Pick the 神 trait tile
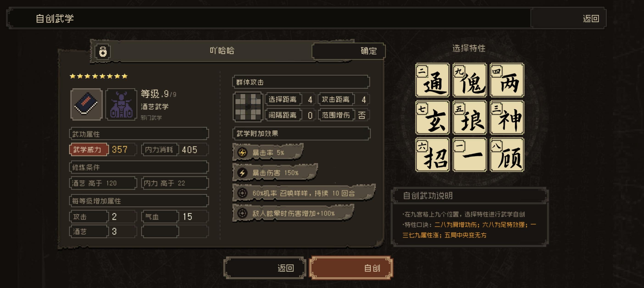The image size is (644, 288). click(507, 117)
